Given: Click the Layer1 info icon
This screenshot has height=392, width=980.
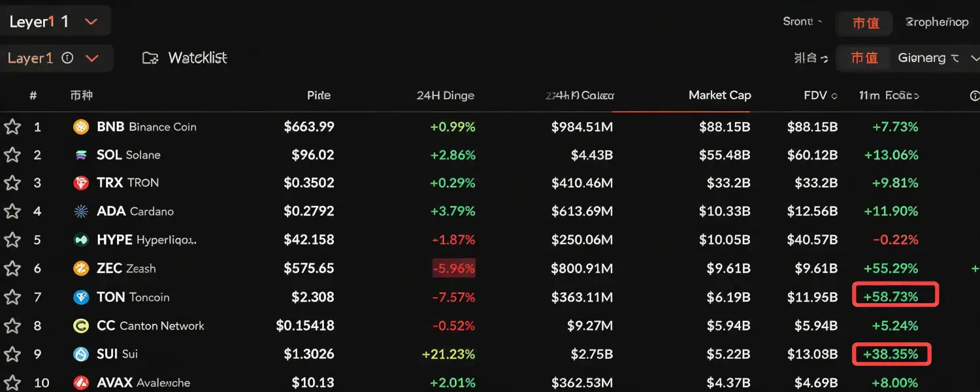Looking at the screenshot, I should [67, 57].
